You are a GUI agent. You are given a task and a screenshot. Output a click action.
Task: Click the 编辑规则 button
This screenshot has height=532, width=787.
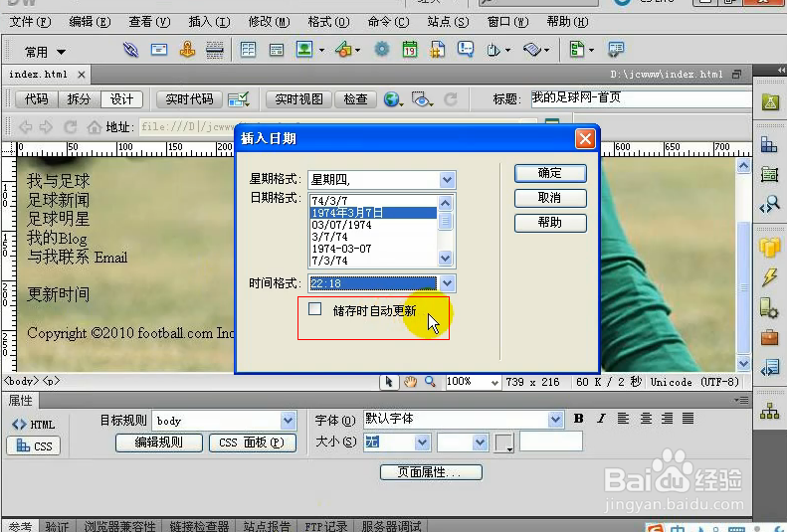point(159,443)
